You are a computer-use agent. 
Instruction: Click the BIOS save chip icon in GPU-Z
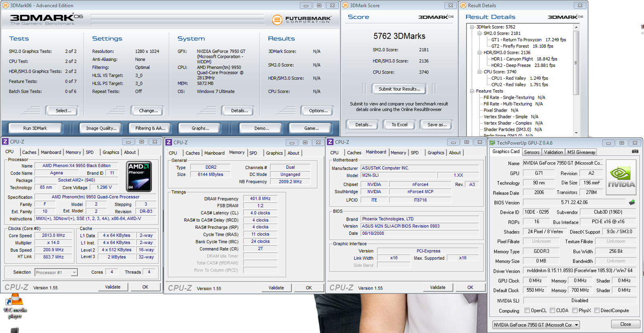632,202
